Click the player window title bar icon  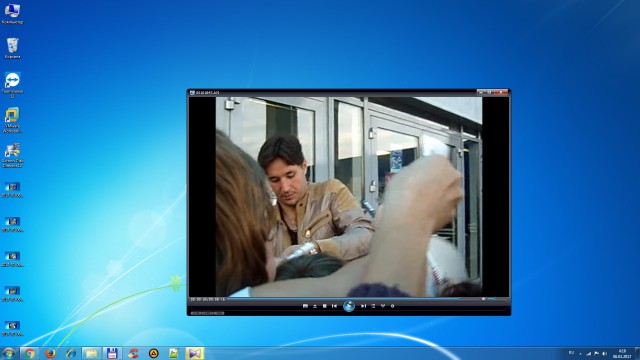[x=192, y=93]
